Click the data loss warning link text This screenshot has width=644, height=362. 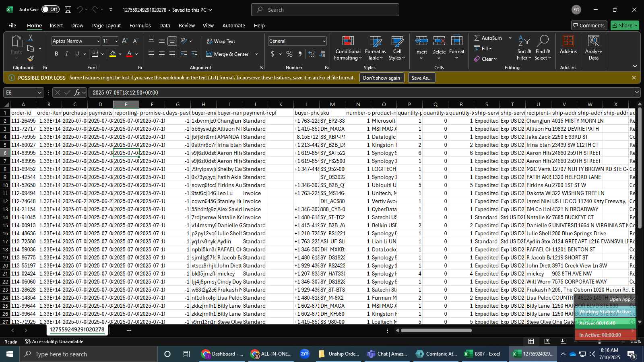(212, 78)
